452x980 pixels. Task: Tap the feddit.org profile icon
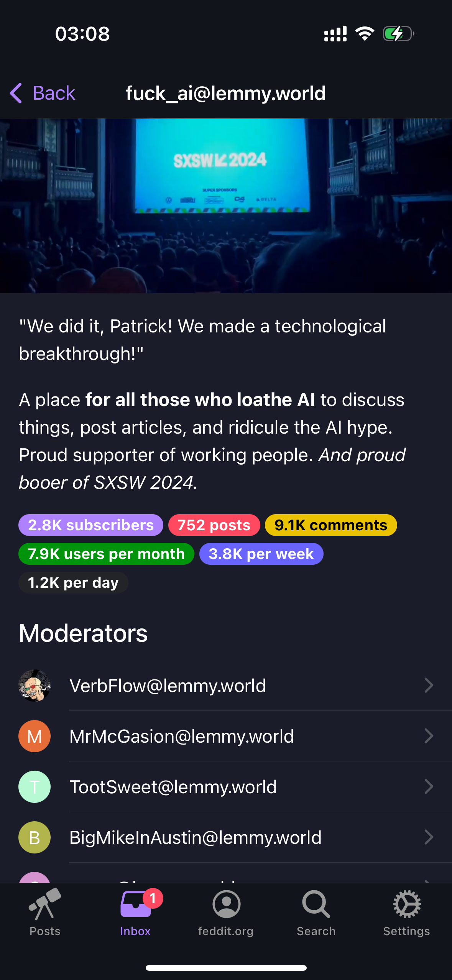pos(226,904)
